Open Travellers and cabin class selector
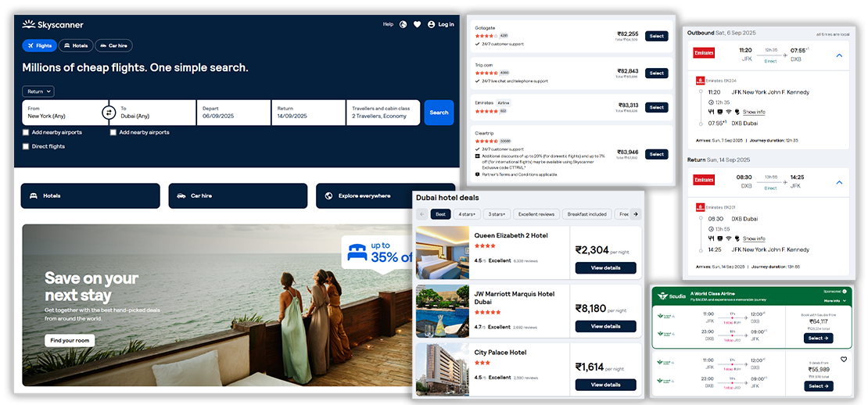The height and width of the screenshot is (405, 868). tap(383, 113)
